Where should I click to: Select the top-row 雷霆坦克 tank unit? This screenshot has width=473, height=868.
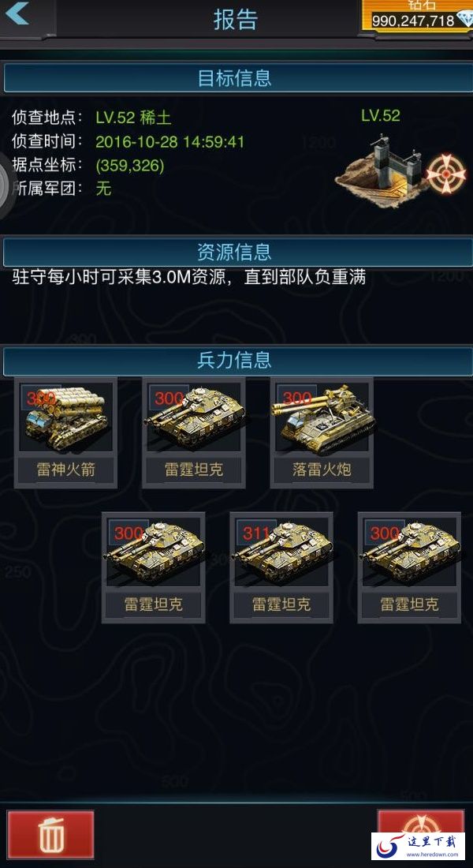pyautogui.click(x=194, y=433)
